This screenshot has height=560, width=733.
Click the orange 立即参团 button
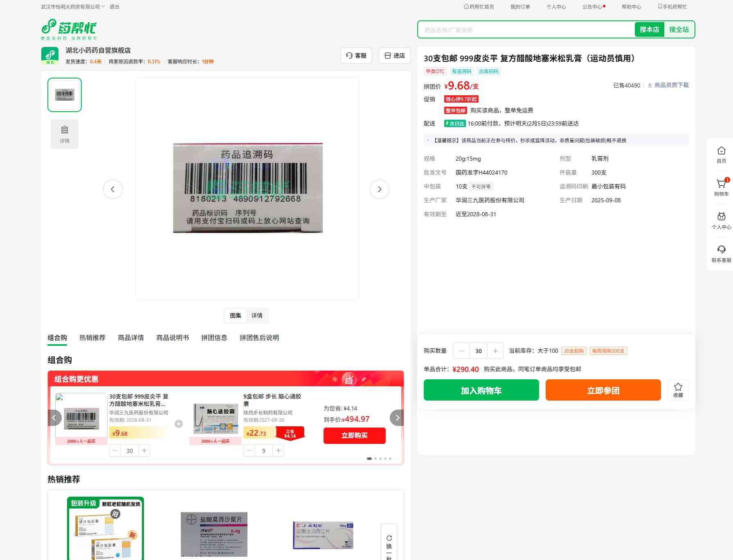(x=603, y=390)
